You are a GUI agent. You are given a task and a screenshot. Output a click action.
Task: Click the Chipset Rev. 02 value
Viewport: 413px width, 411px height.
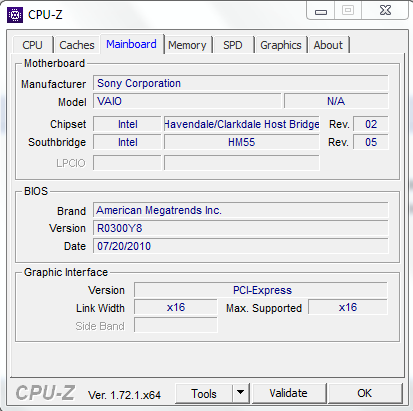(371, 124)
